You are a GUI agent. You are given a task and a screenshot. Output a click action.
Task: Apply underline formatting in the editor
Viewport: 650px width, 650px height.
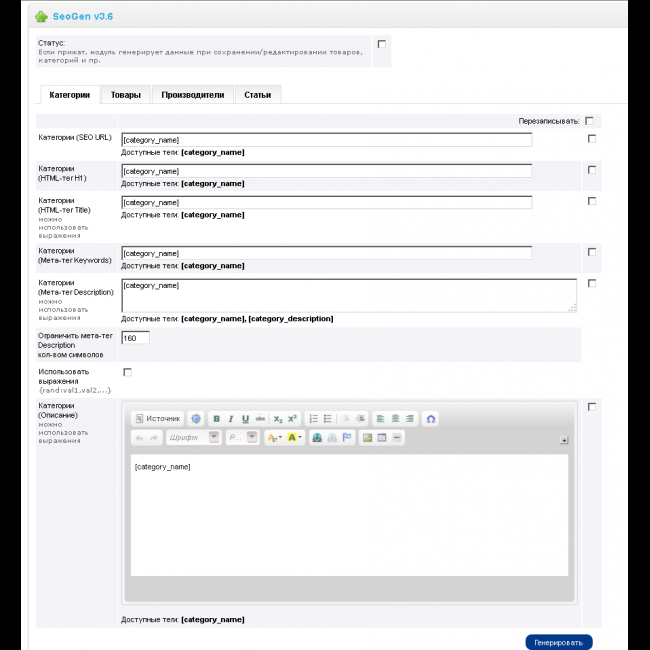[x=245, y=419]
